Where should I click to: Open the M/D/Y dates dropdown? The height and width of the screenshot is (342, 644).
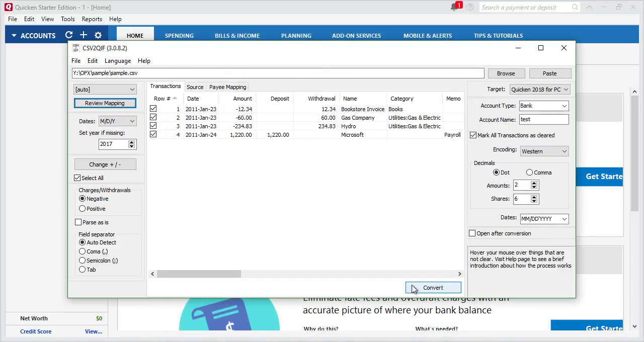click(117, 121)
